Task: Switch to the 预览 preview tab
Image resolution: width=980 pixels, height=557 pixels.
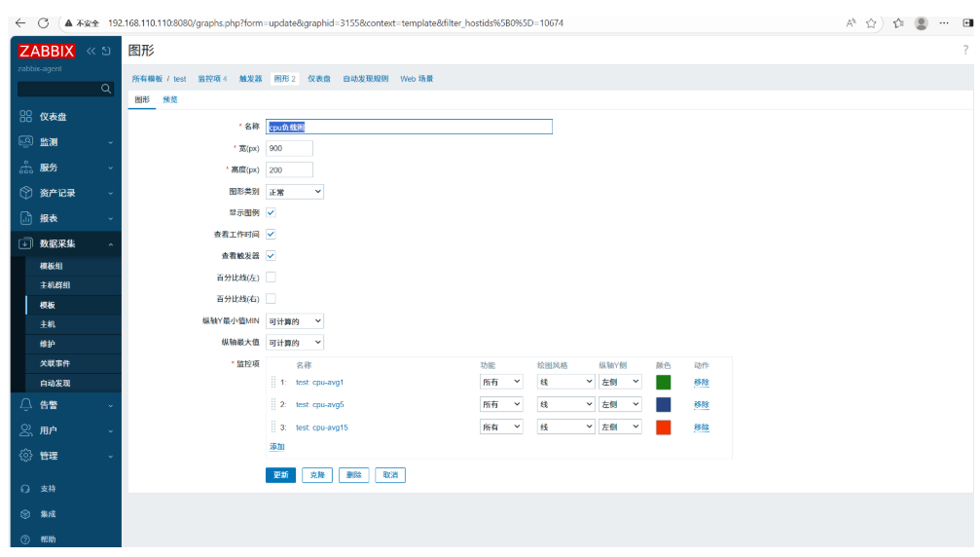Action: (170, 99)
